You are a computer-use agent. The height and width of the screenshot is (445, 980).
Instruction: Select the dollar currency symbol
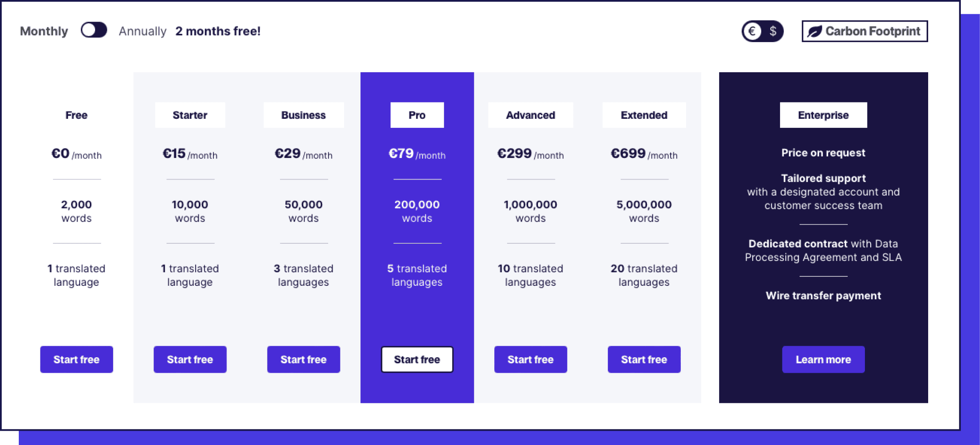(x=773, y=31)
